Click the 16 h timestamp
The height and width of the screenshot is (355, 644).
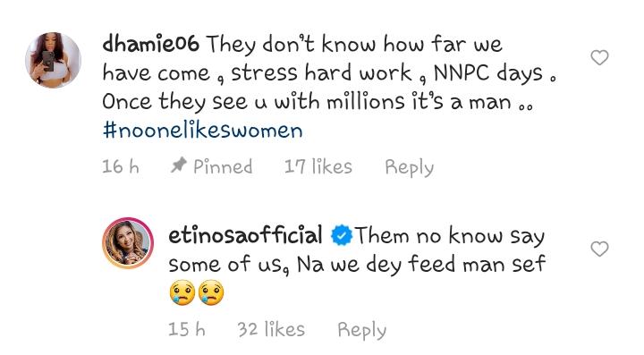tap(121, 166)
